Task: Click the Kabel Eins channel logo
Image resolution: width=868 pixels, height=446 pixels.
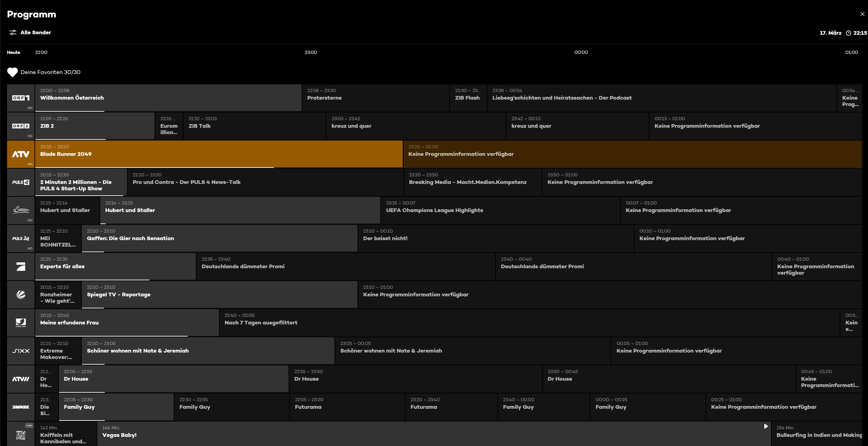Action: tap(21, 323)
